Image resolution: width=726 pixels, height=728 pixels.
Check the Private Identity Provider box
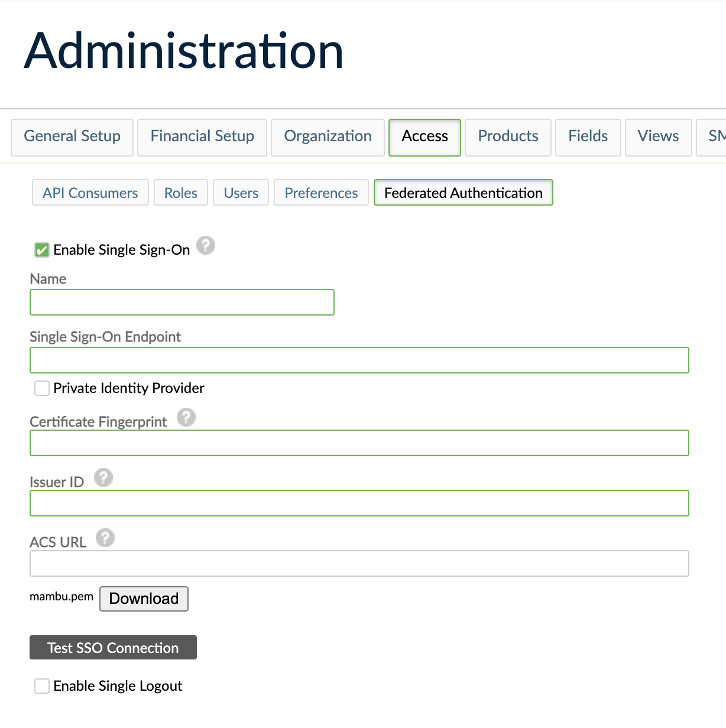(x=41, y=388)
